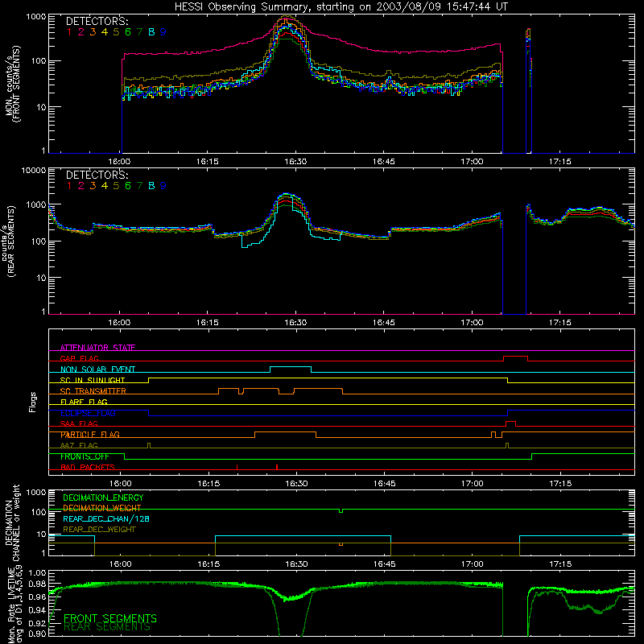Viewport: 644px width, 644px height.
Task: Click the 16:45 tick under rear segments plot
Action: 384,323
